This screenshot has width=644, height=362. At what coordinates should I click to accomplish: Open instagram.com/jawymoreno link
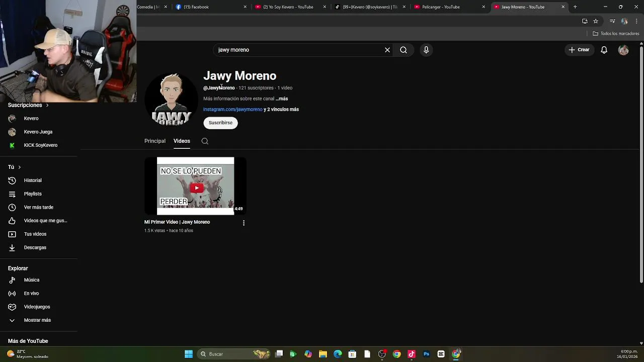pos(233,110)
